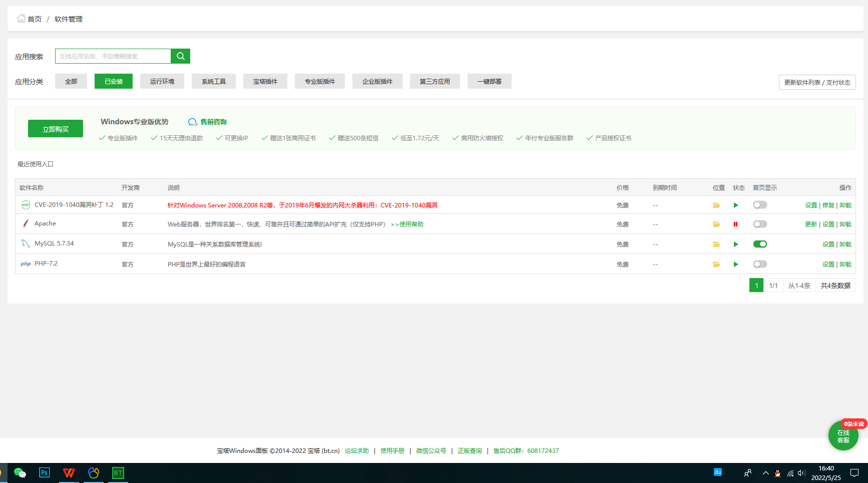The width and height of the screenshot is (868, 483).
Task: Open WeChat from the taskbar
Action: click(x=20, y=472)
